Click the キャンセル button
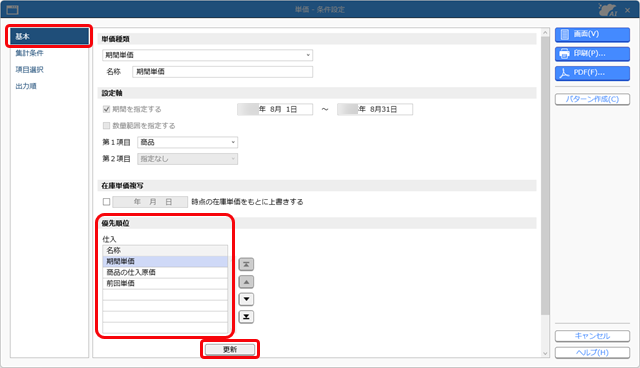640x368 pixels. 592,336
